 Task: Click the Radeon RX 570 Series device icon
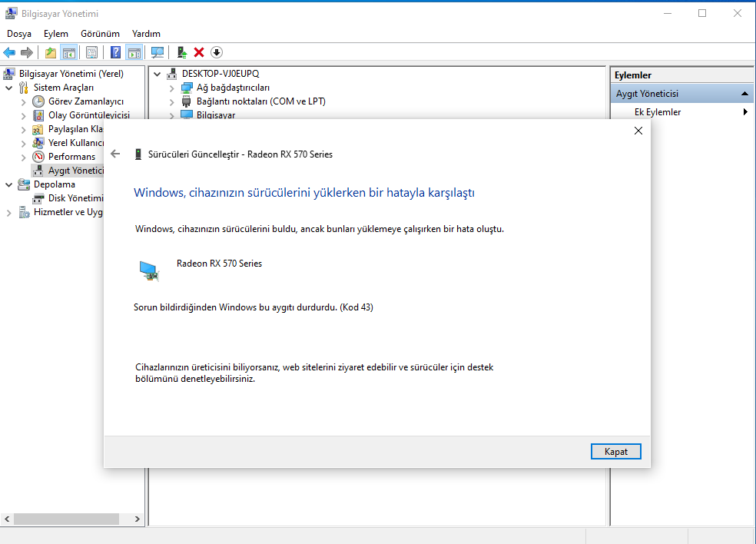click(150, 270)
